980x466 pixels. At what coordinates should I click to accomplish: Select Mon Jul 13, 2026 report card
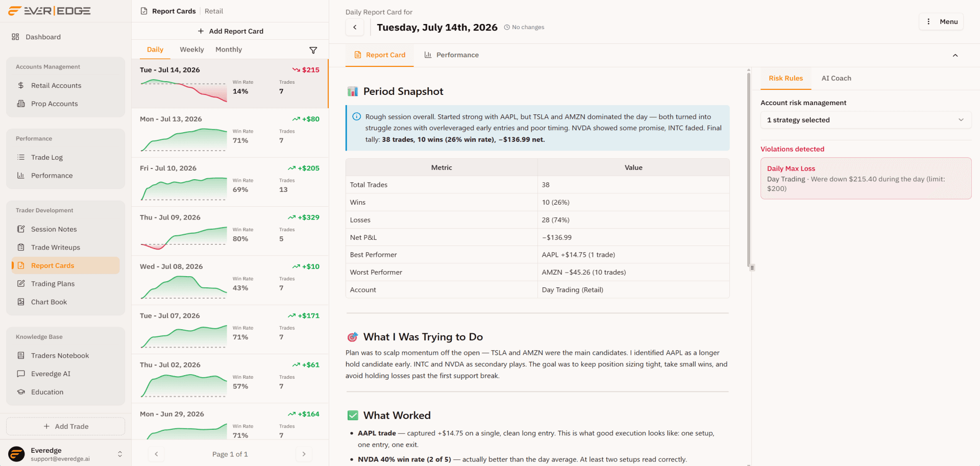230,133
